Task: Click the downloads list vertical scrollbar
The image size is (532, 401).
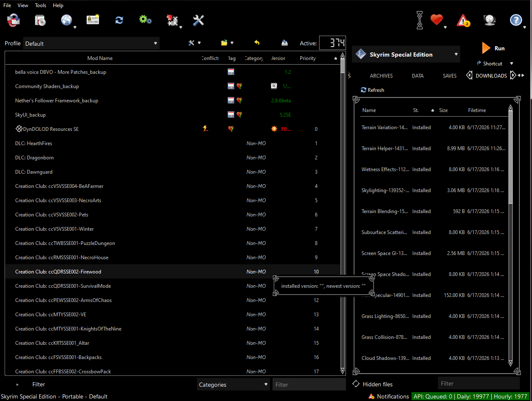Action: point(511,235)
